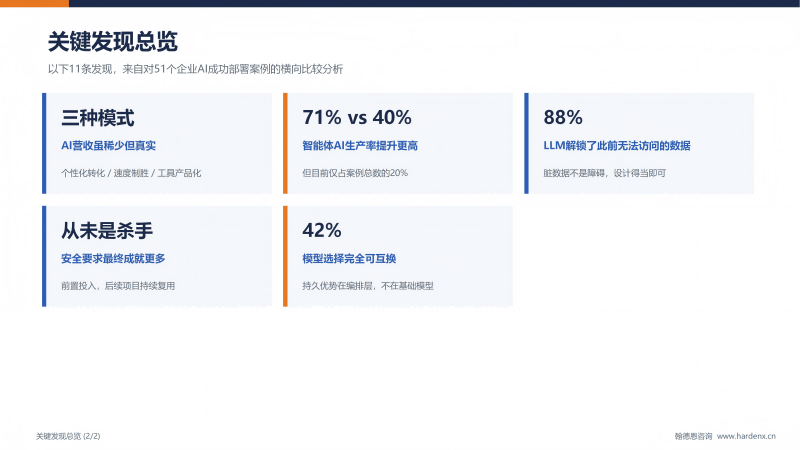
Task: Click the 42% figure
Action: [x=321, y=230]
